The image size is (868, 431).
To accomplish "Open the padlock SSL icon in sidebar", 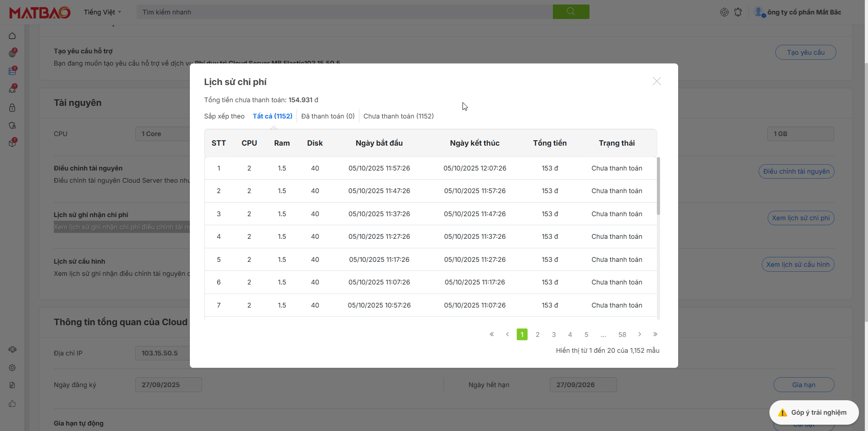I will (12, 108).
